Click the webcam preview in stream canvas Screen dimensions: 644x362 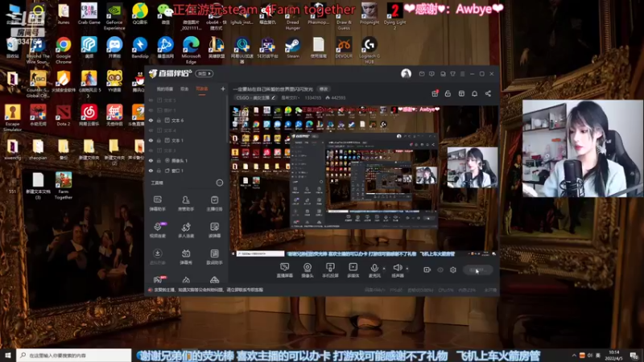(473, 167)
